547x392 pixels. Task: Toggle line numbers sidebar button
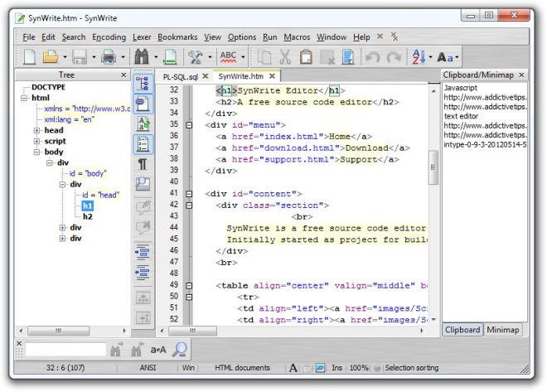pyautogui.click(x=143, y=143)
